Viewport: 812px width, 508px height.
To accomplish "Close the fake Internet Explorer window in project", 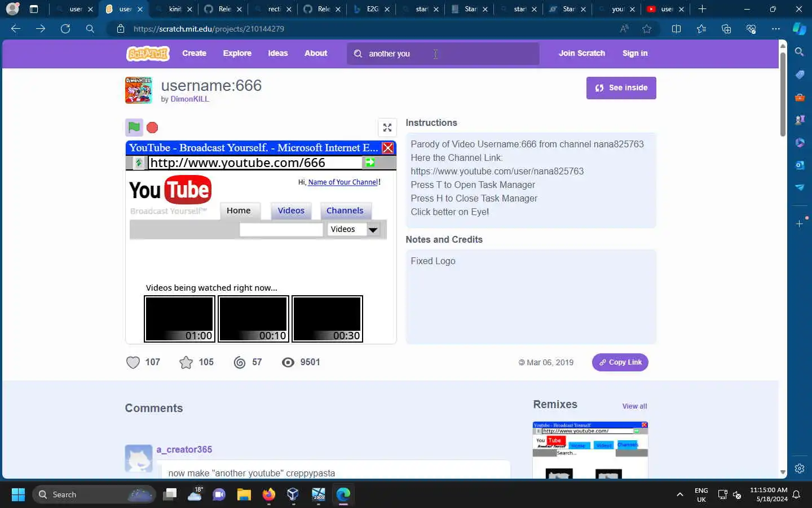I will point(388,148).
